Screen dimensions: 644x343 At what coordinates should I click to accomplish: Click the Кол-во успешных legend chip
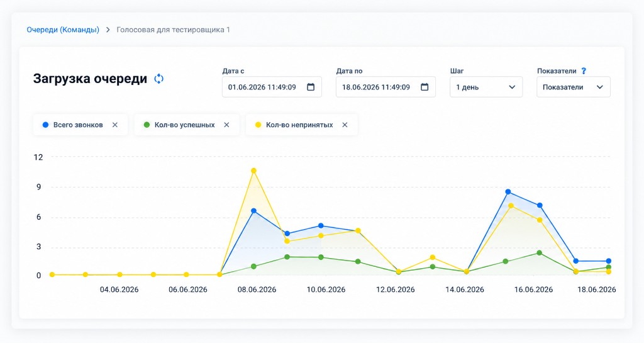pyautogui.click(x=187, y=125)
